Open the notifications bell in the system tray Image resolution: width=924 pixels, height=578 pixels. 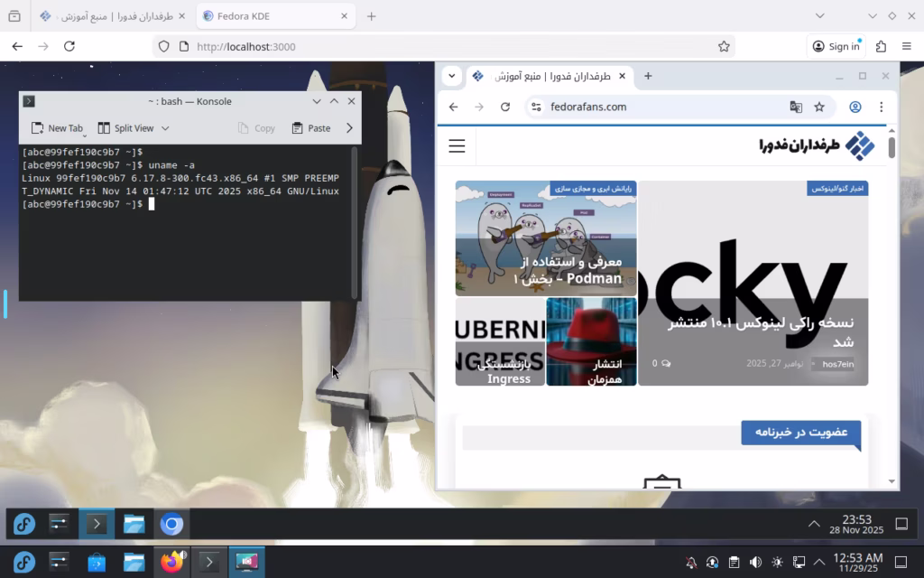(x=691, y=562)
